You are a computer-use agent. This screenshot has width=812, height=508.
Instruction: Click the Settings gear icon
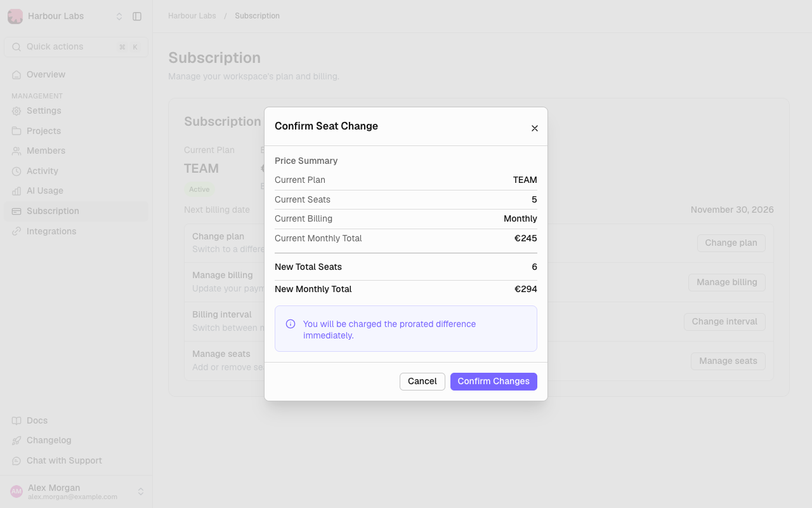click(x=16, y=110)
